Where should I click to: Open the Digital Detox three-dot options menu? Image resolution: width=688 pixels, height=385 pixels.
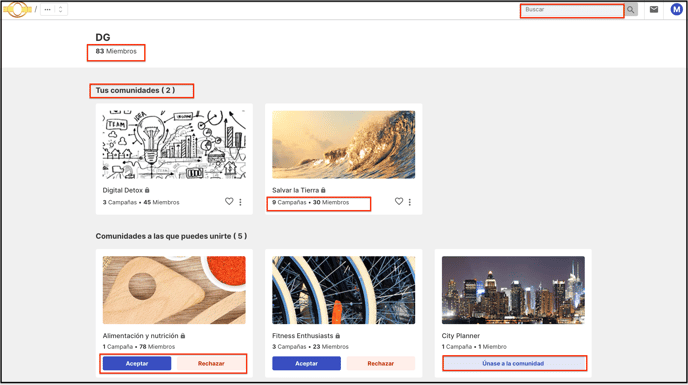click(x=240, y=202)
